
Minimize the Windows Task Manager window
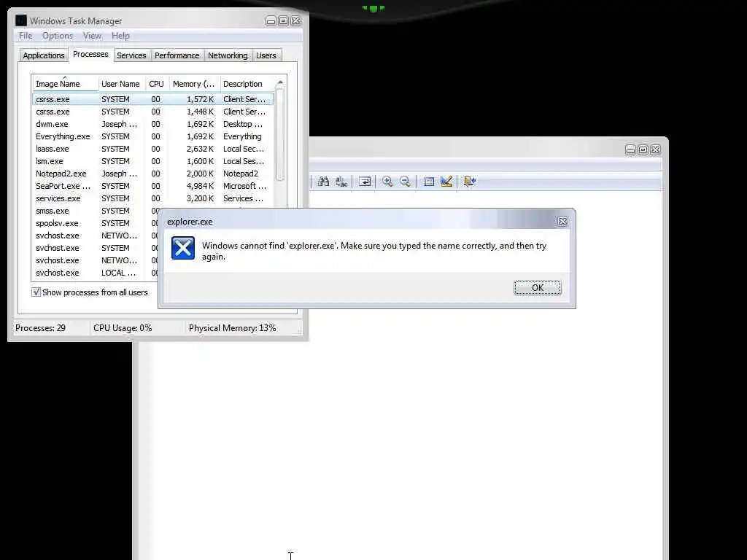click(271, 21)
